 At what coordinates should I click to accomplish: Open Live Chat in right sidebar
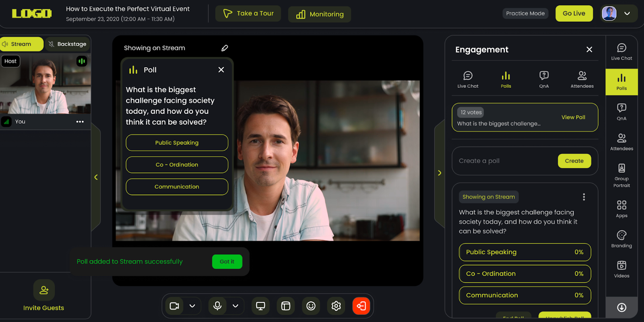pos(621,52)
